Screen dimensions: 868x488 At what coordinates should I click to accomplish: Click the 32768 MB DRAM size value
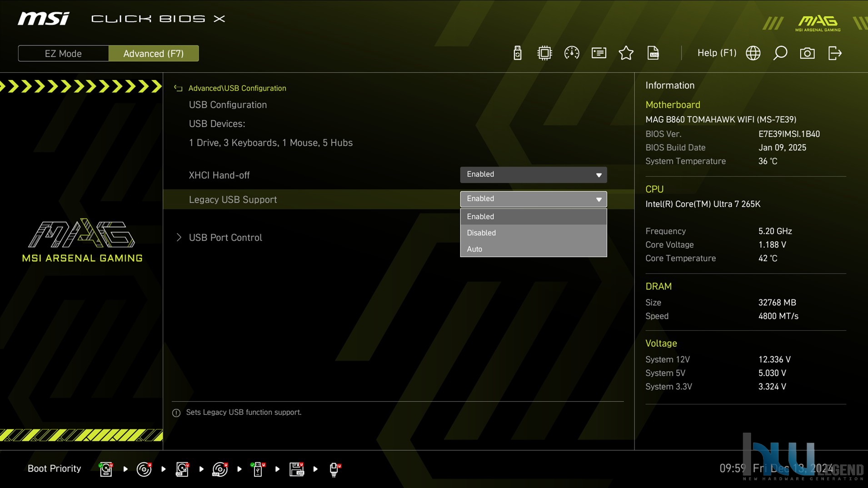777,303
